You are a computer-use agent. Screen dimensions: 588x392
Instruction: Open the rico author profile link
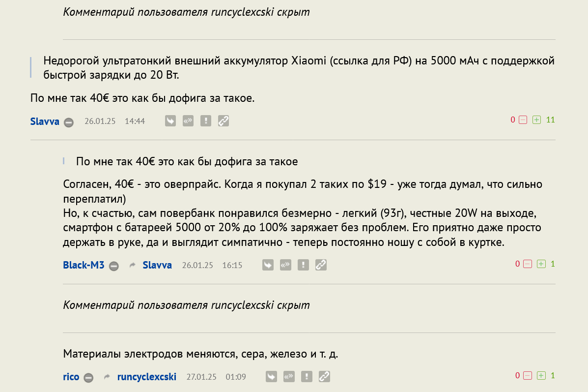click(71, 377)
